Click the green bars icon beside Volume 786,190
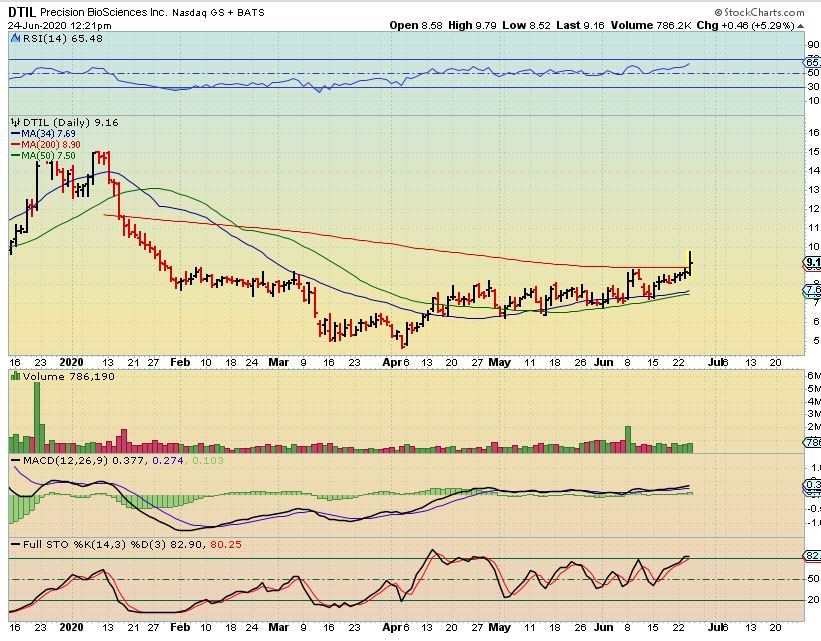 (x=16, y=376)
